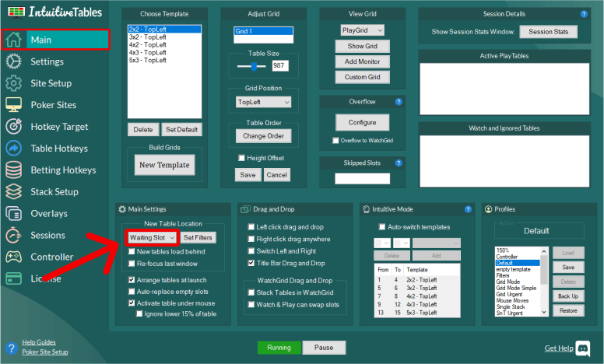Screen dimensions: 604x364
Task: Click Configure in Overflow panel
Action: point(362,122)
